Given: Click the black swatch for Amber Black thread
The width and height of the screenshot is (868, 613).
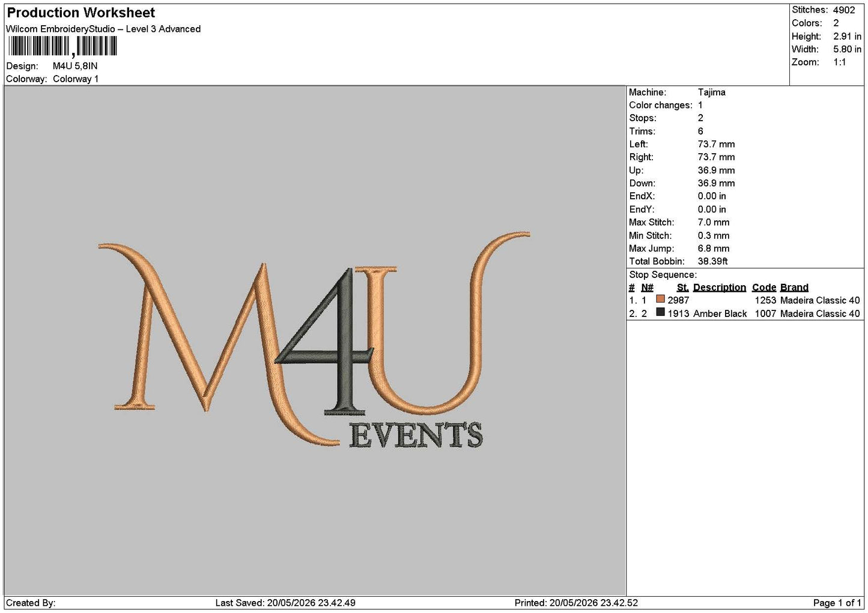Looking at the screenshot, I should [661, 312].
